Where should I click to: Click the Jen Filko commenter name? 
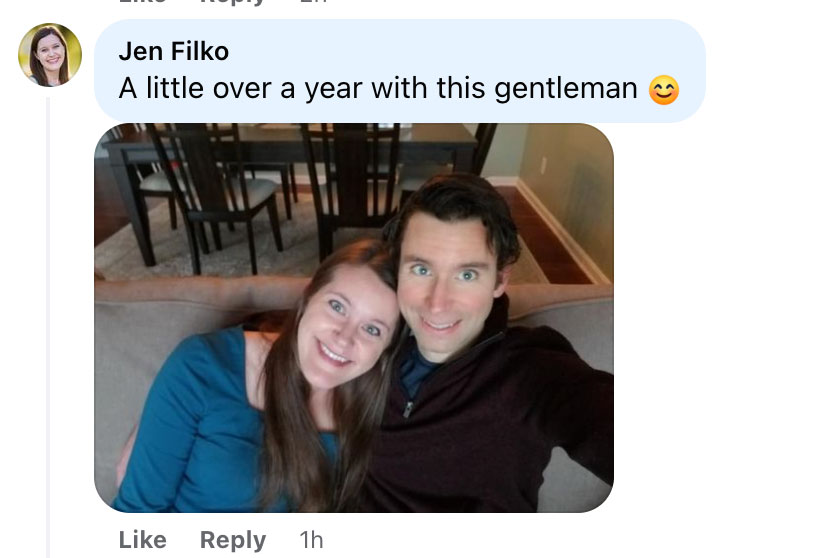(173, 51)
